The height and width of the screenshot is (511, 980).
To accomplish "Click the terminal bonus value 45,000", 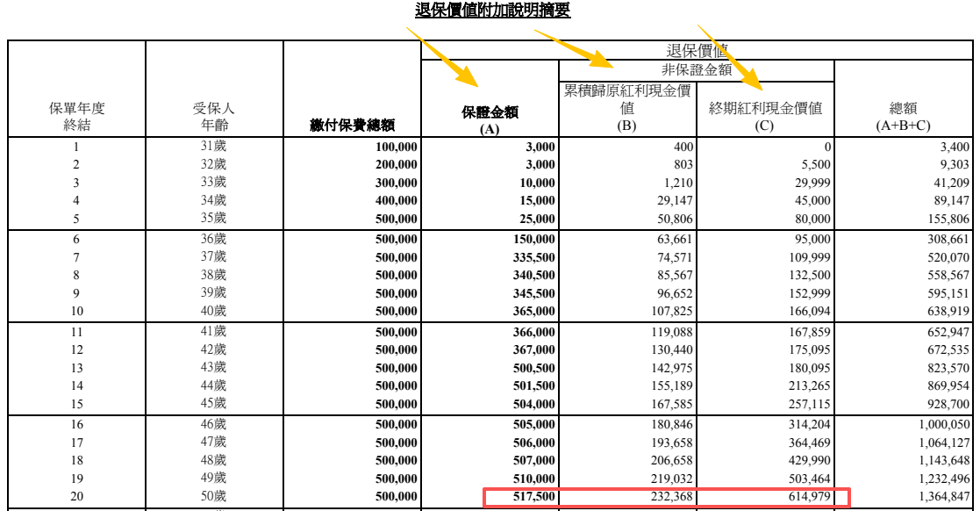I will [813, 200].
